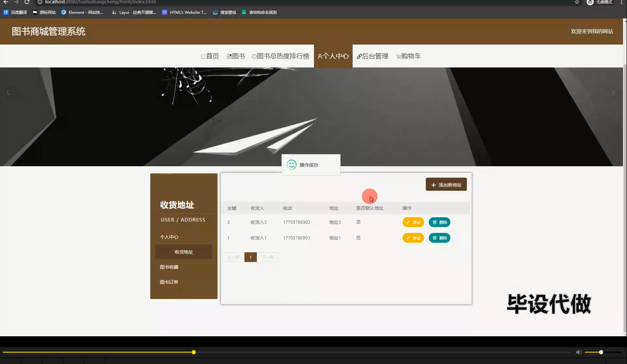Click the pencil icon on first 修改 button
The height and width of the screenshot is (364, 627).
pos(409,222)
